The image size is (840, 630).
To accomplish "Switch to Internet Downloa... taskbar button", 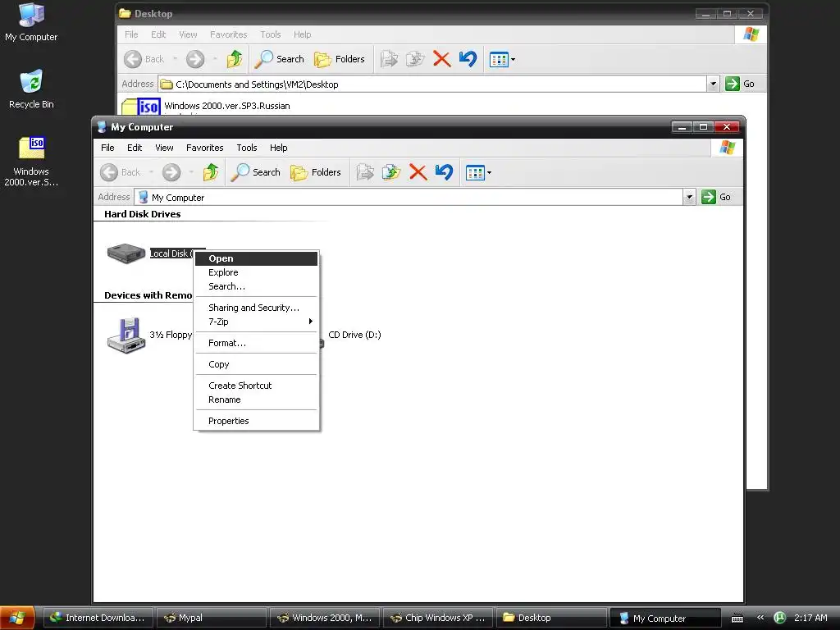I will 98,619.
